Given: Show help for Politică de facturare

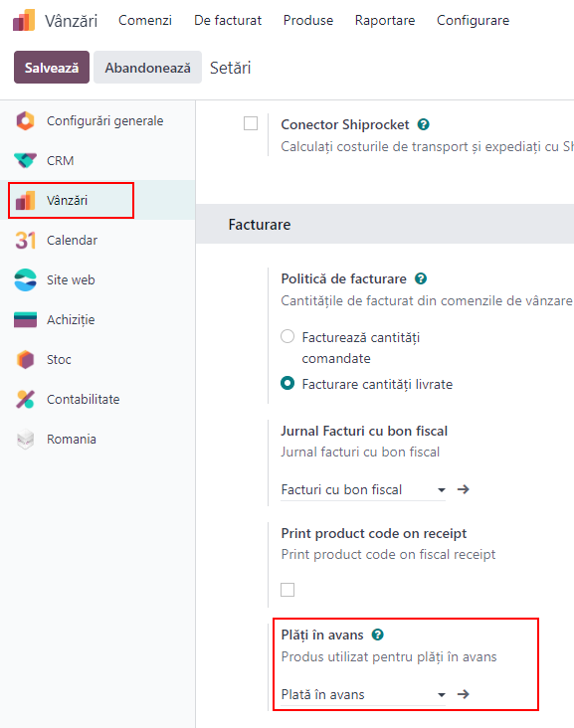Looking at the screenshot, I should 421,278.
